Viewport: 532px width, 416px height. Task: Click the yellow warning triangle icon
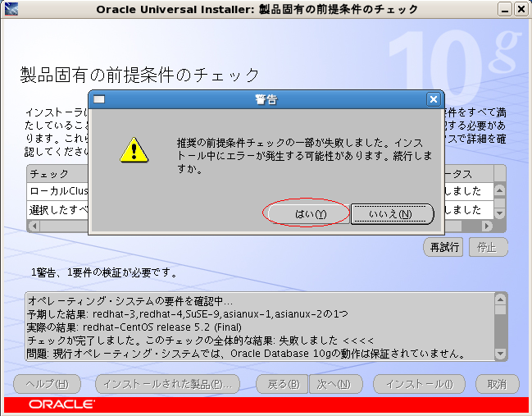134,150
